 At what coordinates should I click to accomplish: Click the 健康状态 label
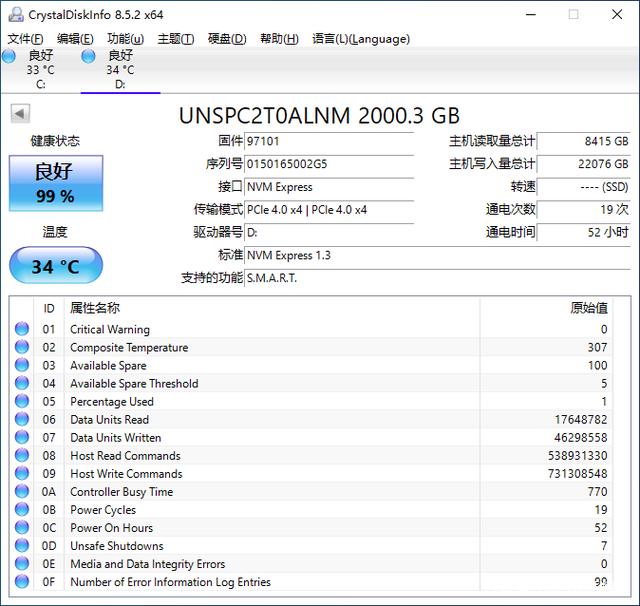pos(55,141)
